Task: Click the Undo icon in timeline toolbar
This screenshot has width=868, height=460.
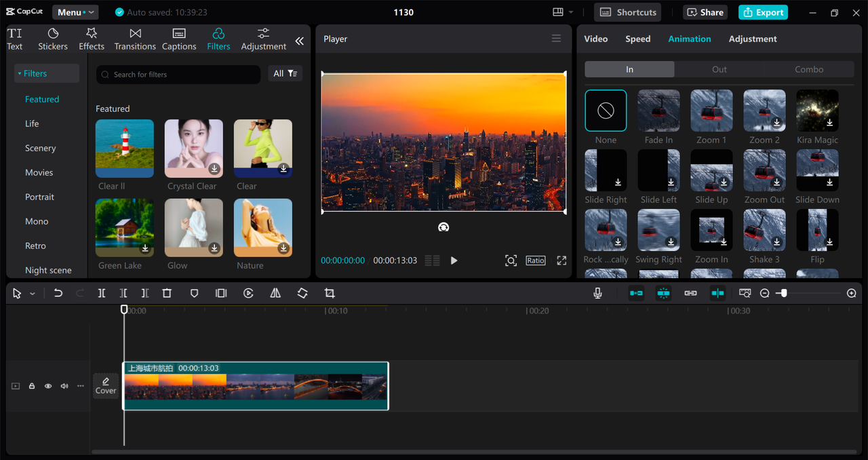Action: click(x=58, y=293)
